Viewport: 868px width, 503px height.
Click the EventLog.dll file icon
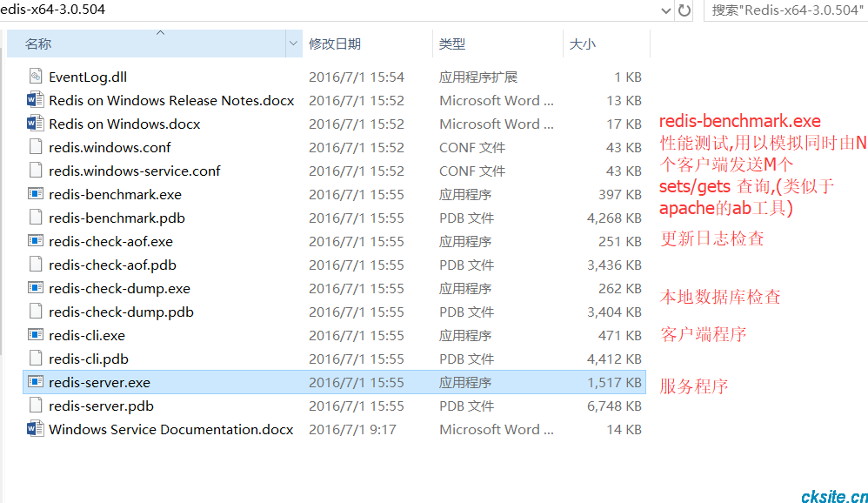(36, 77)
